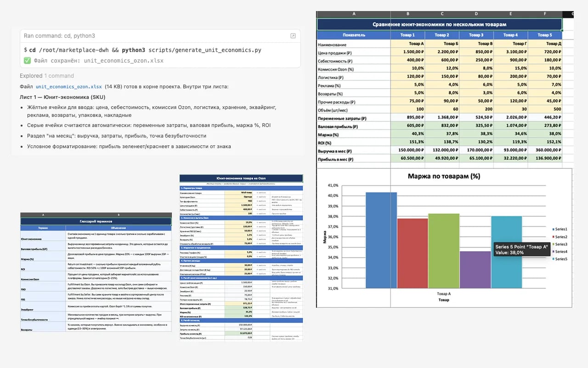Image resolution: width=588 pixels, height=368 pixels.
Task: Click the "Товар 3" header cell
Action: [x=476, y=35]
